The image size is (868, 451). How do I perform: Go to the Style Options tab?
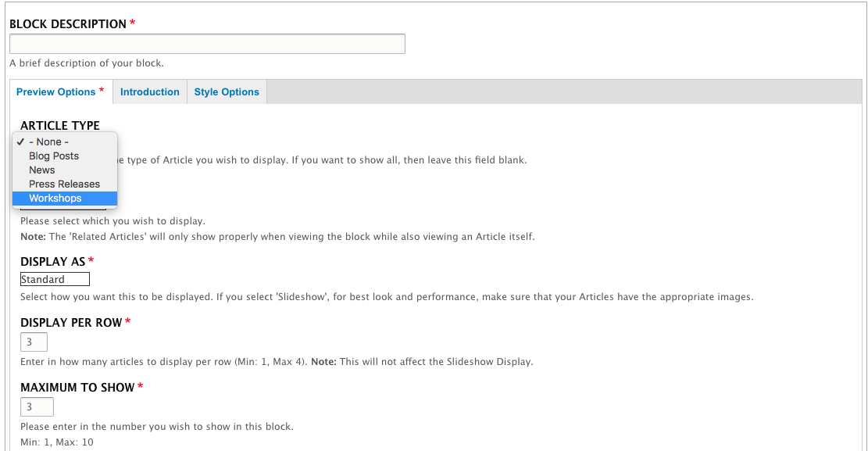(x=227, y=92)
